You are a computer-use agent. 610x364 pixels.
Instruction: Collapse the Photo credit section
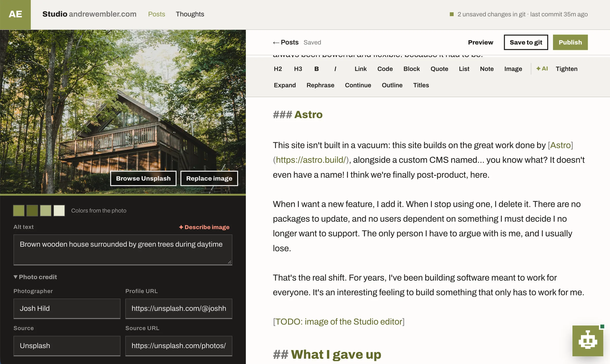[35, 277]
